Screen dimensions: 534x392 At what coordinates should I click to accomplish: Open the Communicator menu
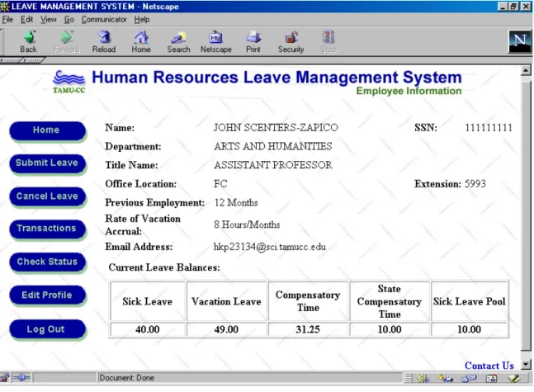point(104,20)
